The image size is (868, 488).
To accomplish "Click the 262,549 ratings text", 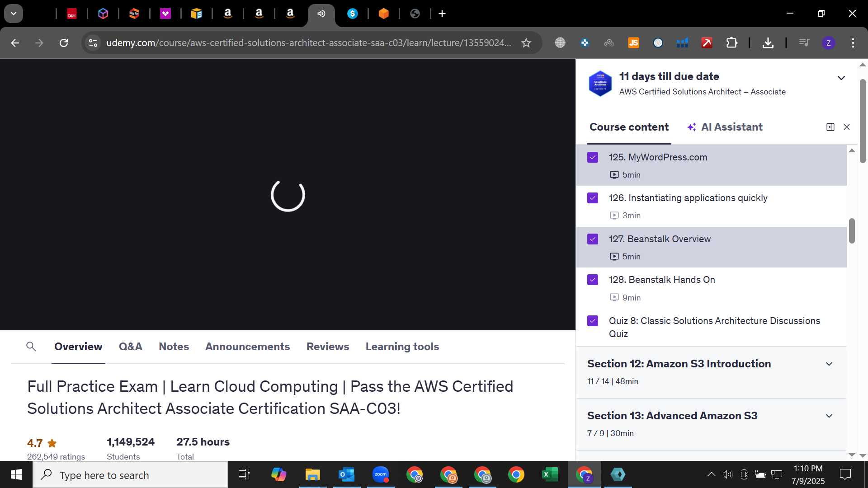I will (x=56, y=456).
